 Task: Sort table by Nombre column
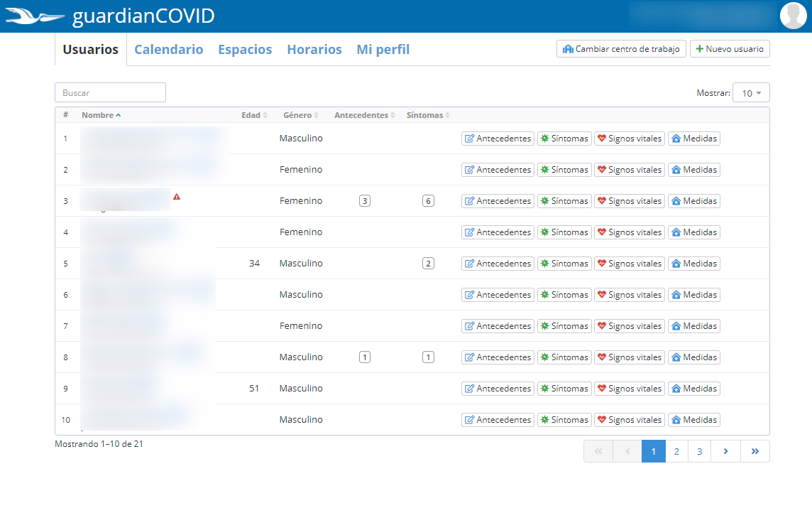101,115
